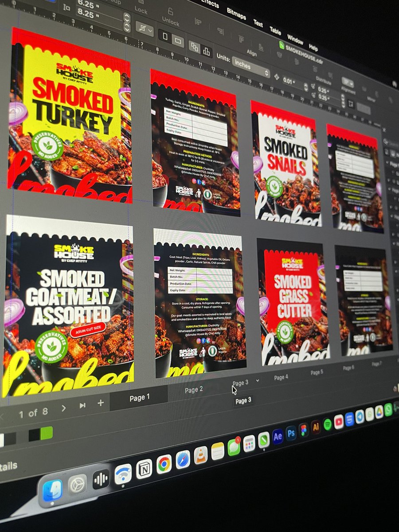Click the '1 of 8' page counter
This screenshot has width=399, height=532.
point(33,413)
